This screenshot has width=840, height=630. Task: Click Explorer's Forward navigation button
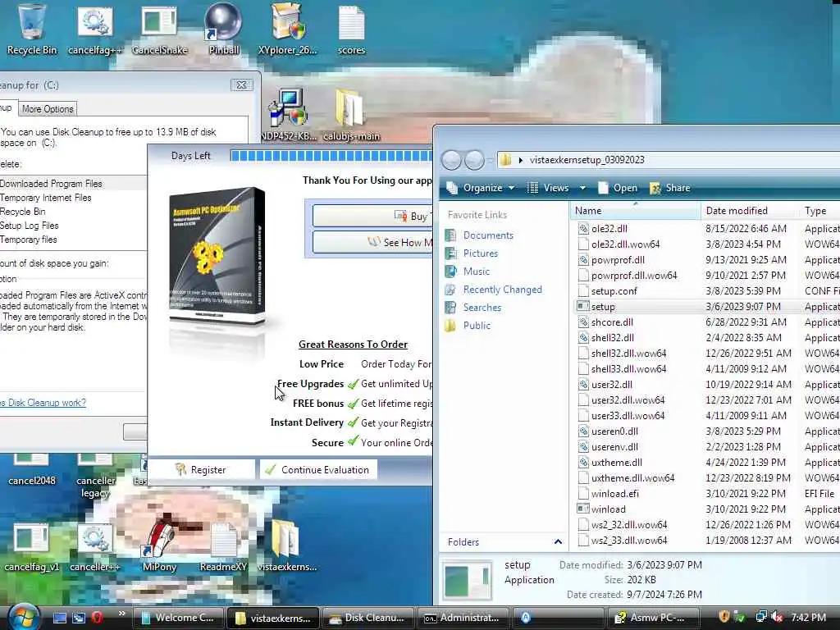pos(474,160)
